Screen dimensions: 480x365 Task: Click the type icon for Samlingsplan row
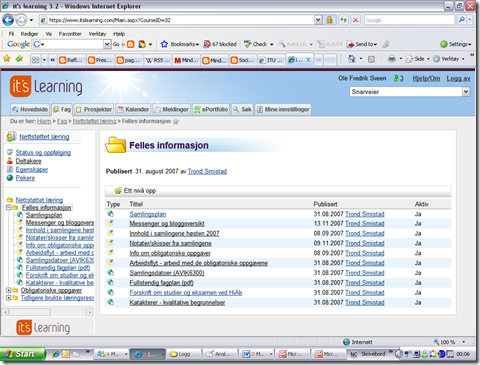110,214
